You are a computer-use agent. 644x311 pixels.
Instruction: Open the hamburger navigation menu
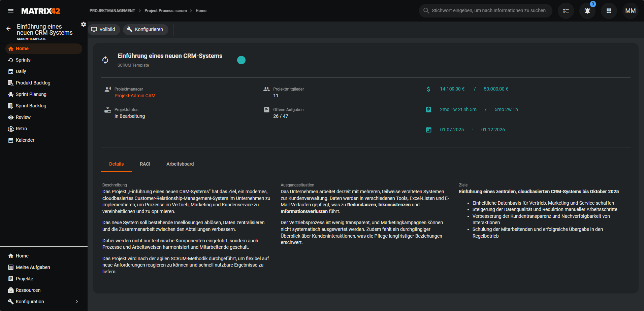tap(11, 11)
